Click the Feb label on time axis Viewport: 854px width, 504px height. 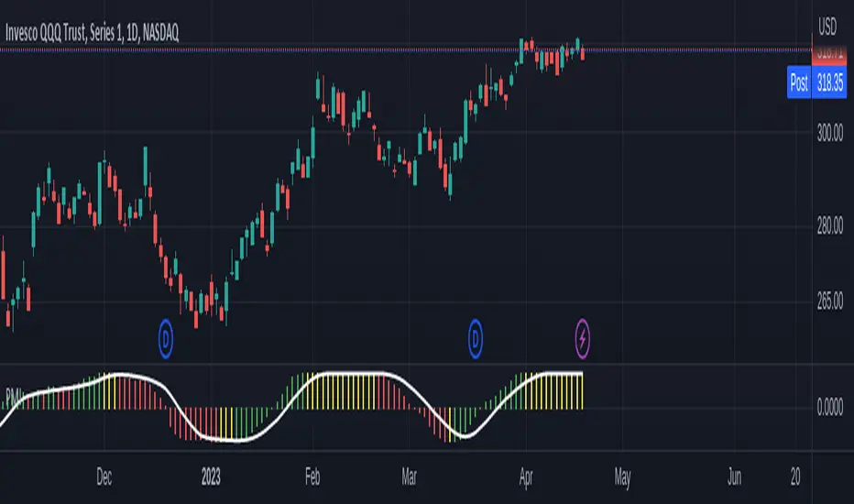[312, 477]
